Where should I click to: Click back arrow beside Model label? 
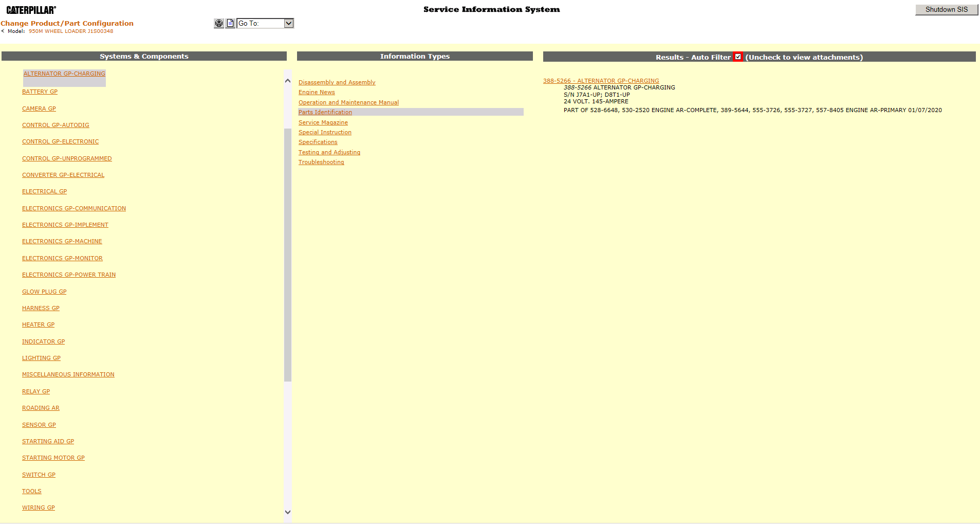pos(3,31)
